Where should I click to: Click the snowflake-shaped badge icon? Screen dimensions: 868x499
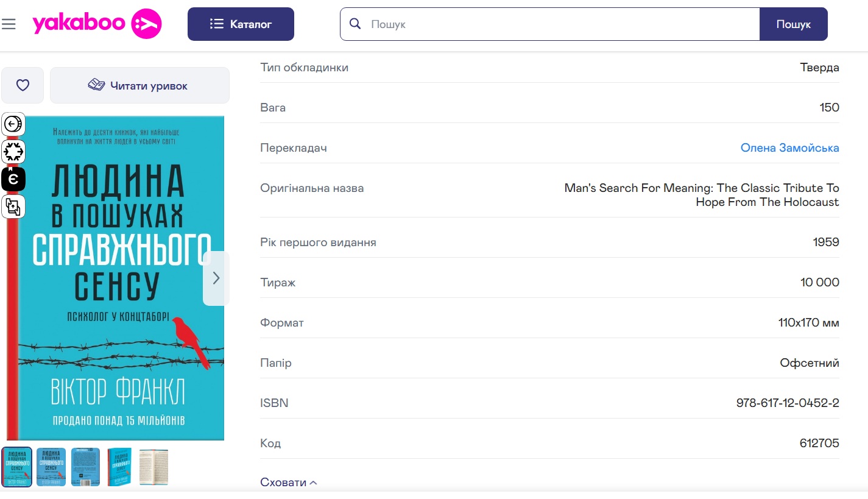tap(13, 152)
